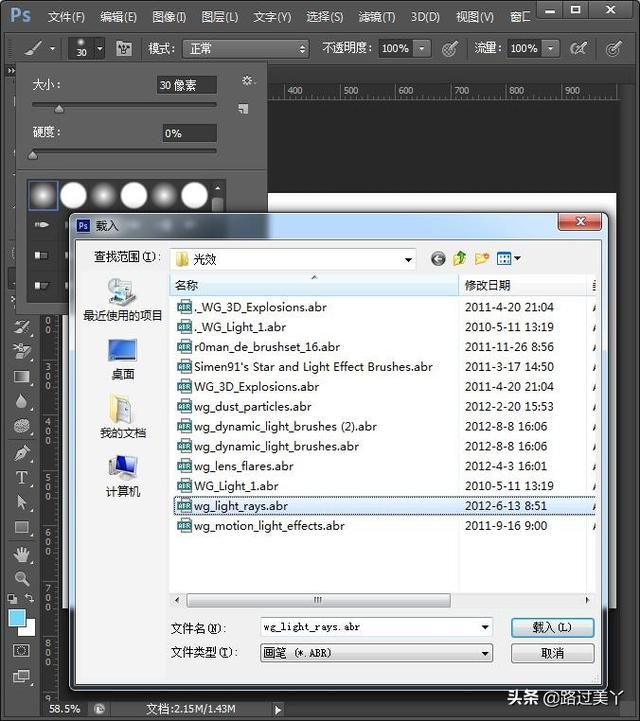This screenshot has height=721, width=640.
Task: Select the Eraser tool in toolbox
Action: coord(22,352)
